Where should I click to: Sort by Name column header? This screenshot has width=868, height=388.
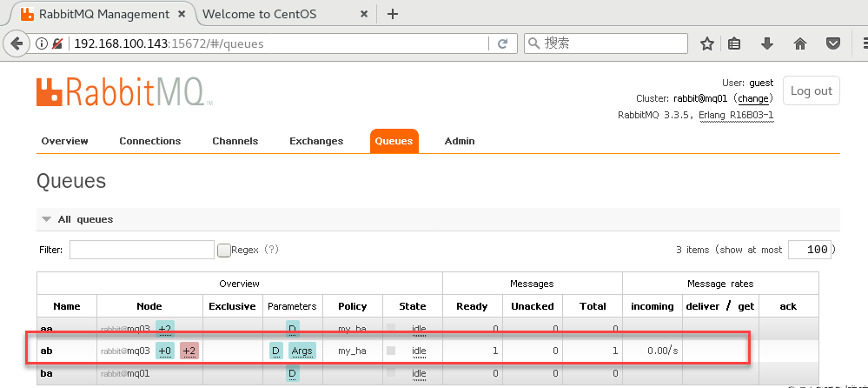tap(67, 306)
